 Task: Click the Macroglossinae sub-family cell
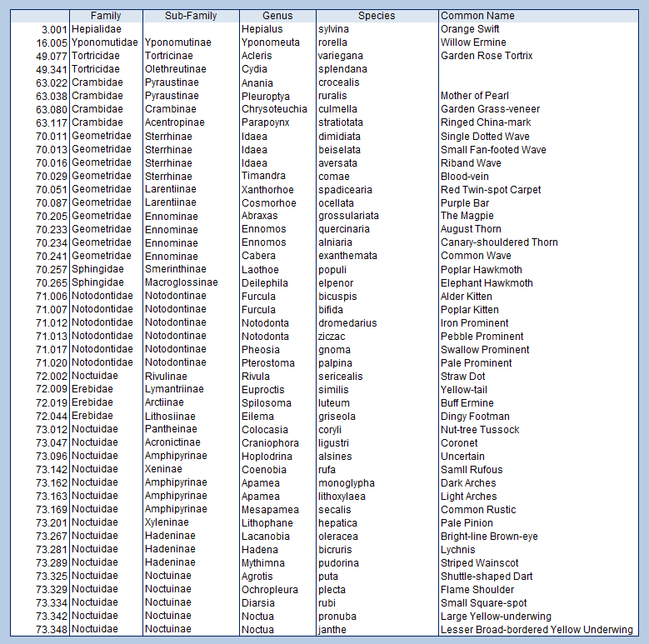click(181, 283)
